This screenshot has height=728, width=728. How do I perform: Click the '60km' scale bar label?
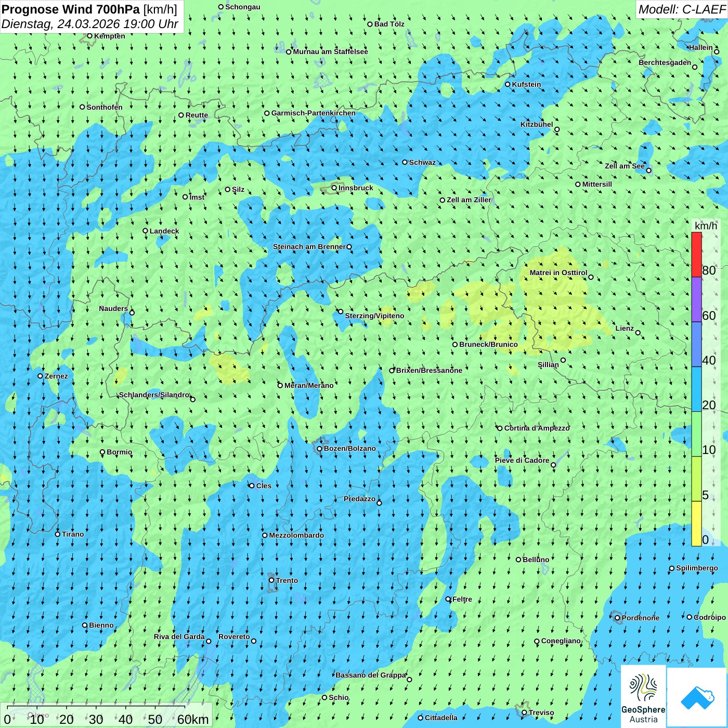tap(193, 720)
